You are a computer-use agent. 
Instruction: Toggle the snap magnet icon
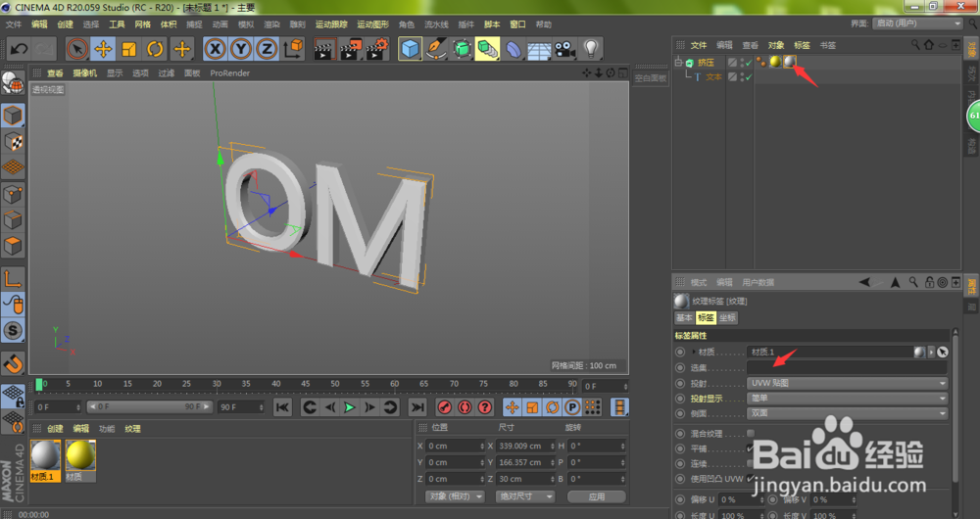13,363
